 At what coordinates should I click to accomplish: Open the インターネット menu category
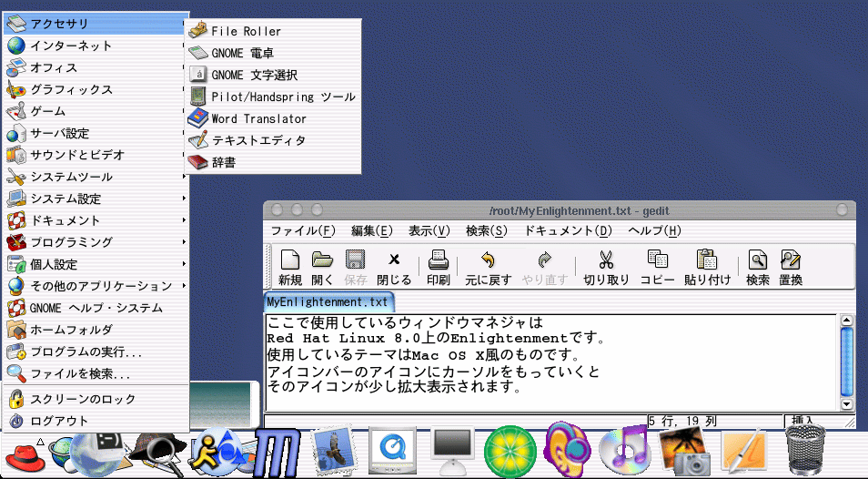click(96, 46)
